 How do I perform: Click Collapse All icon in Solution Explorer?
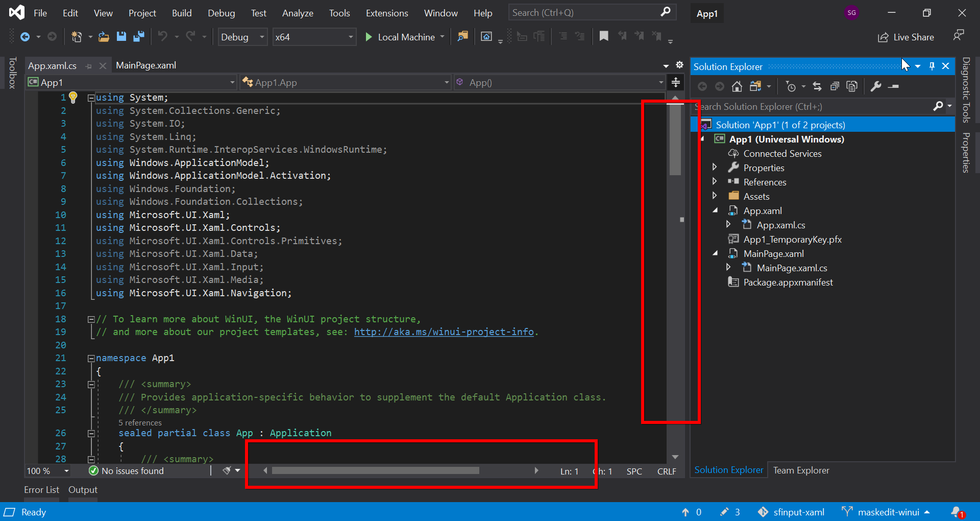pyautogui.click(x=835, y=86)
